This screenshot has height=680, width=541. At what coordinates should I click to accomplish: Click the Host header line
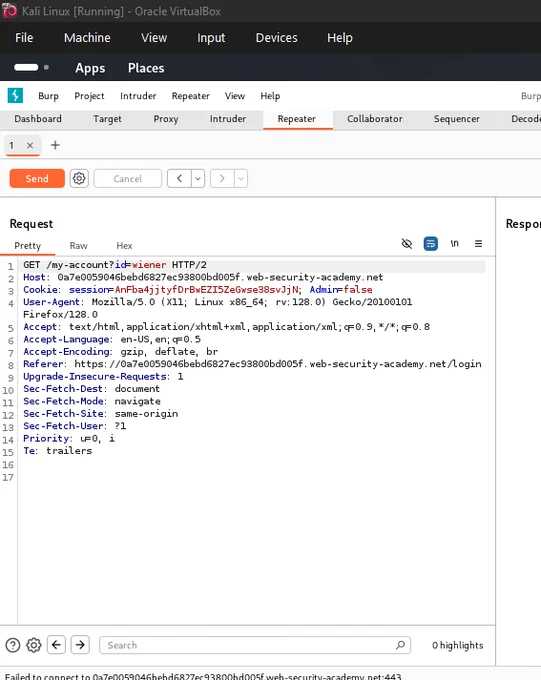(x=203, y=277)
